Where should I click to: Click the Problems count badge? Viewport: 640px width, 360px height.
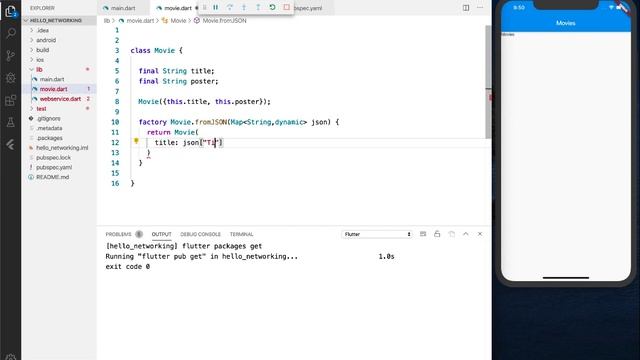point(139,234)
